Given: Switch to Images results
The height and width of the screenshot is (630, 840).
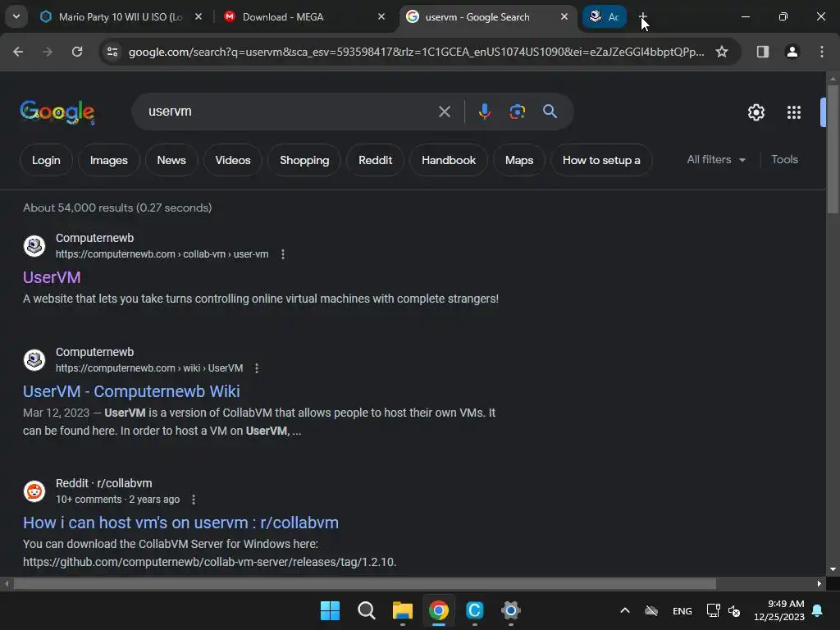Looking at the screenshot, I should click(109, 160).
